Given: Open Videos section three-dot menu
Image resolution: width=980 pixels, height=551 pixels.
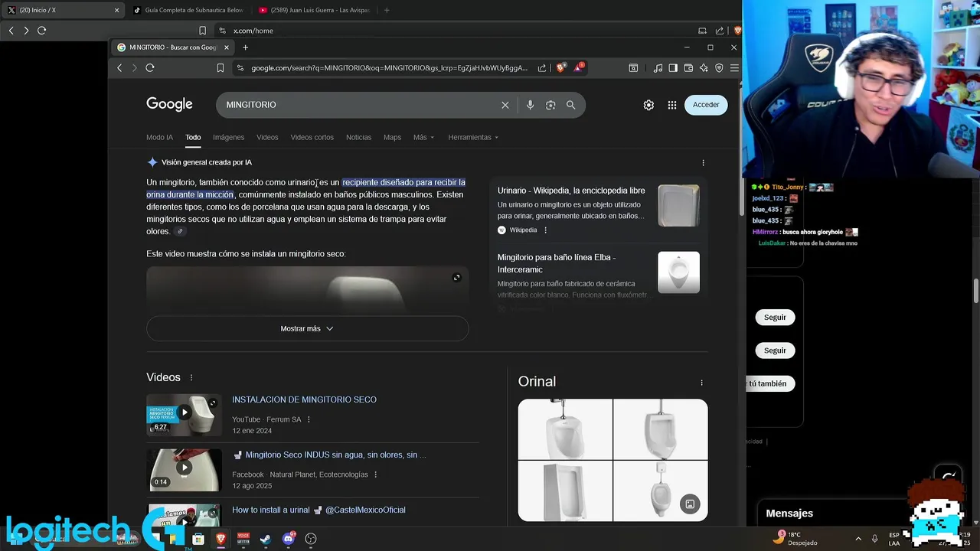Looking at the screenshot, I should (191, 377).
